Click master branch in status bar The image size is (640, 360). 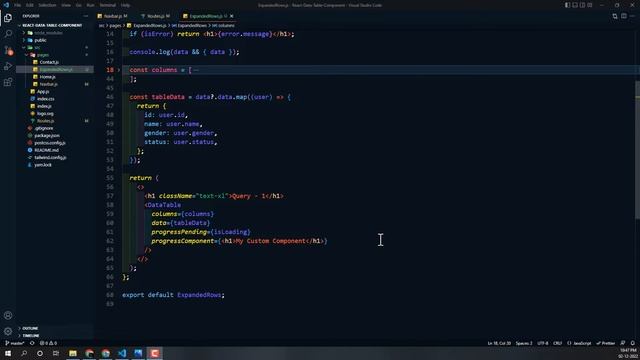tap(15, 343)
